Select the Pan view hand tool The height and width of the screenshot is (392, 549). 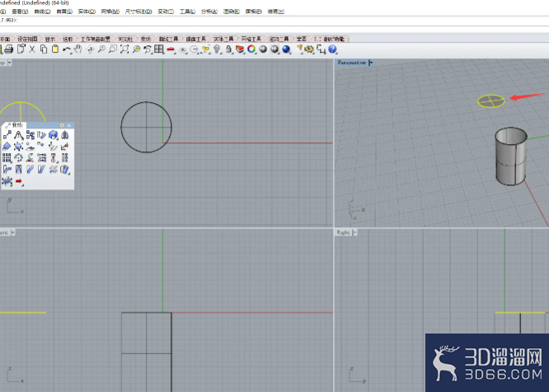77,49
